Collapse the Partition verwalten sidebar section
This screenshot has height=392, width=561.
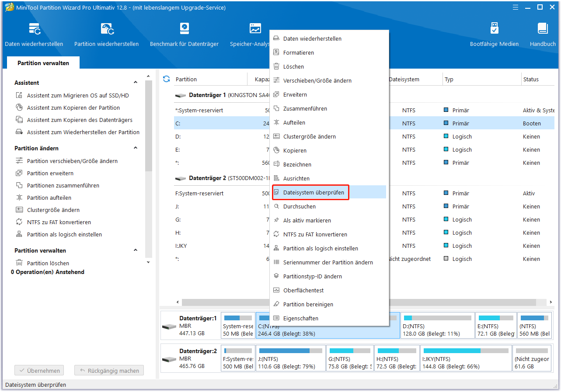[x=136, y=250]
